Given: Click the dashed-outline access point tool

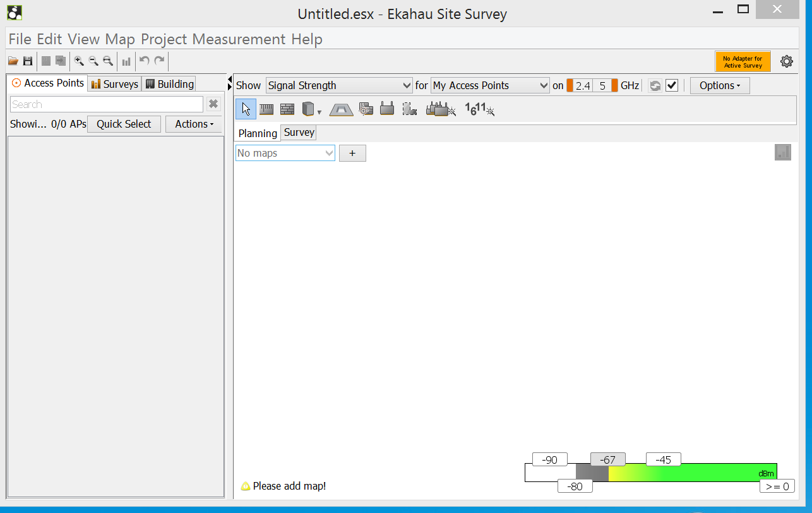Looking at the screenshot, I should (409, 109).
